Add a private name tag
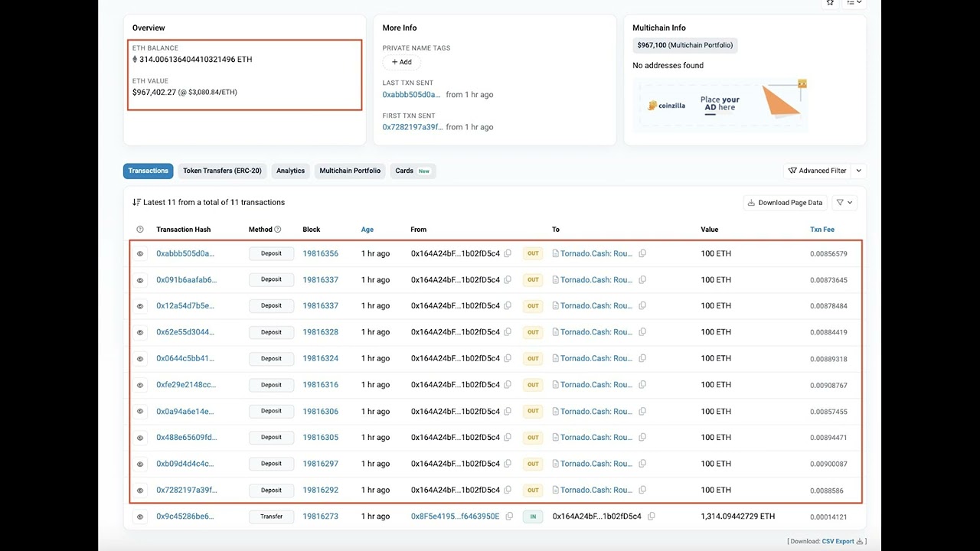The height and width of the screenshot is (551, 980). point(402,62)
